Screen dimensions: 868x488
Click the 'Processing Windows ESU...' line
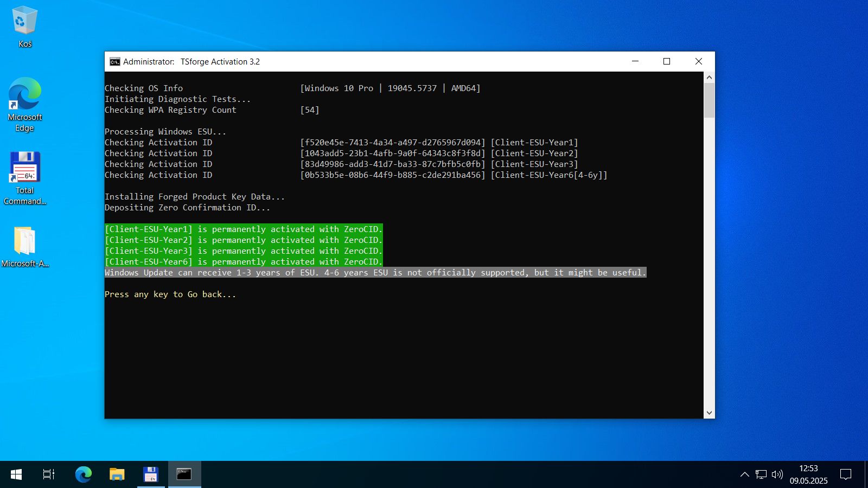click(165, 132)
